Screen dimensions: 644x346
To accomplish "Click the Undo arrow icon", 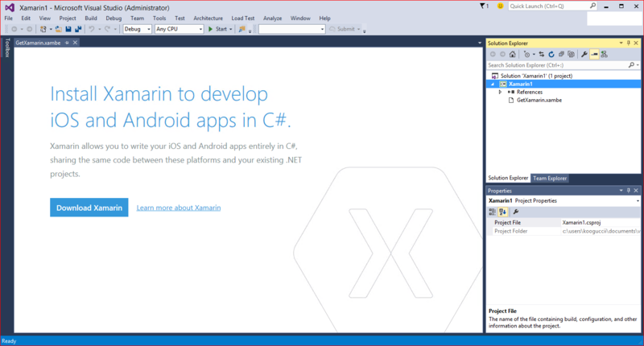I will tap(92, 29).
